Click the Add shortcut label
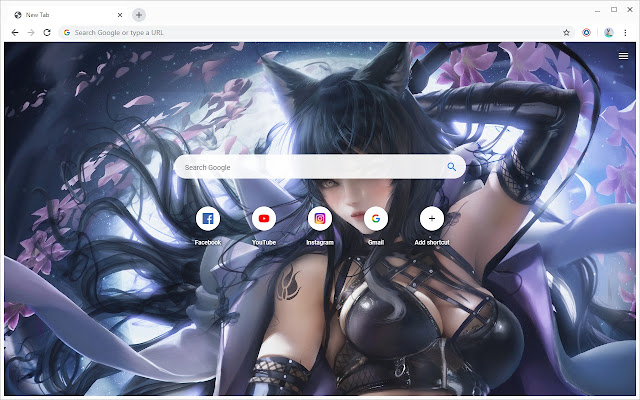Image resolution: width=640 pixels, height=400 pixels. (x=432, y=242)
